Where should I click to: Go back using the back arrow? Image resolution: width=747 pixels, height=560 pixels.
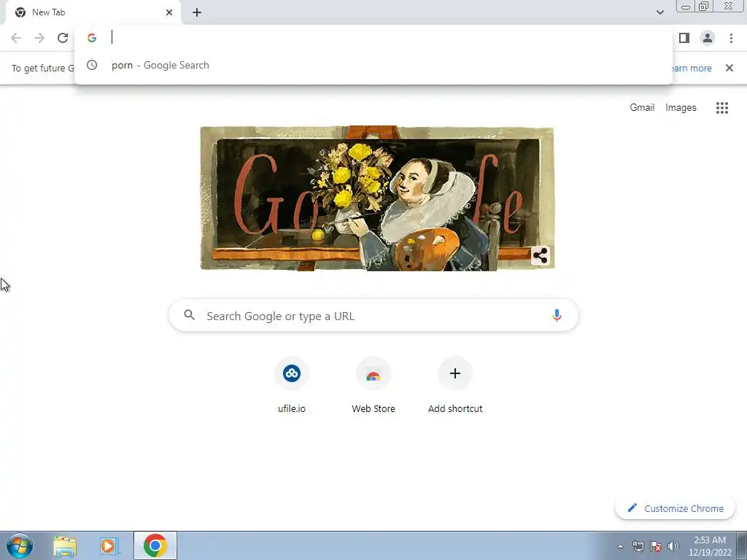tap(16, 38)
